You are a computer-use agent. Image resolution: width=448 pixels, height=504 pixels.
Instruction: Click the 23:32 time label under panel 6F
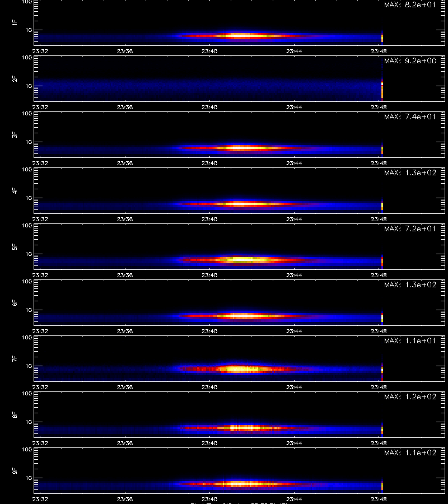(40, 332)
